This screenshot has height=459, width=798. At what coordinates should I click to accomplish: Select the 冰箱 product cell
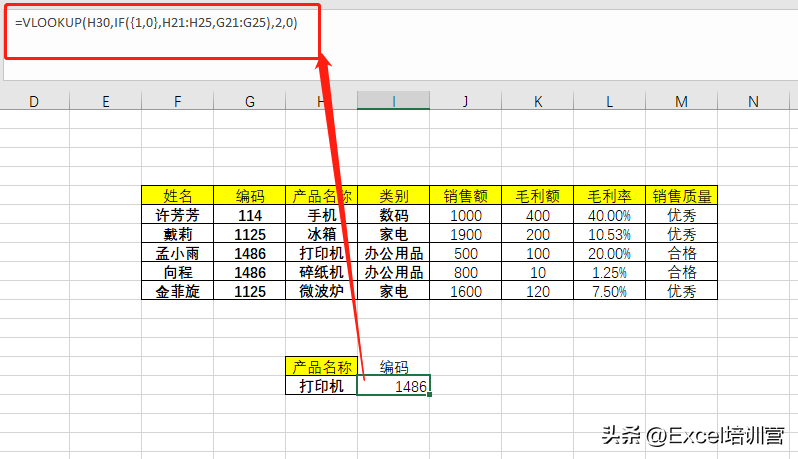pyautogui.click(x=322, y=234)
